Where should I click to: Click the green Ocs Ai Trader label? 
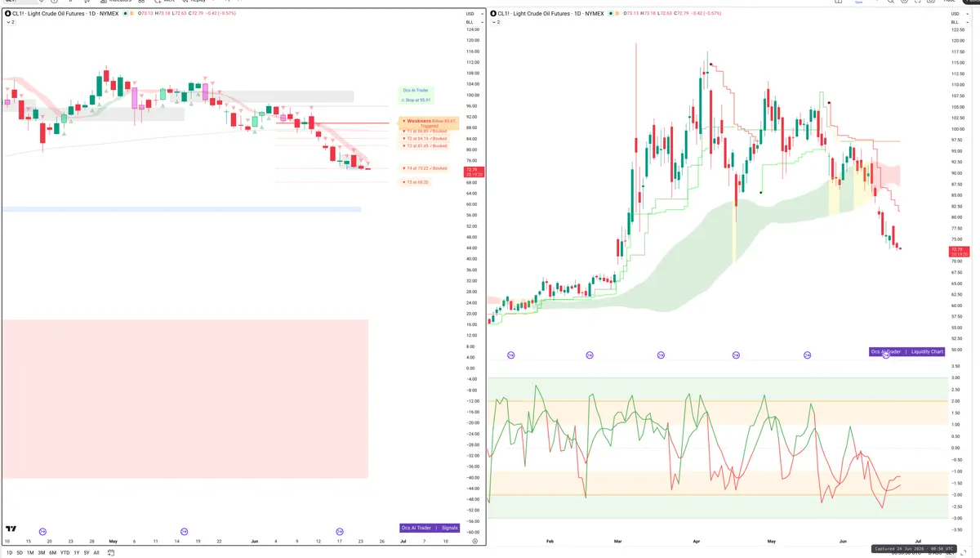[415, 90]
